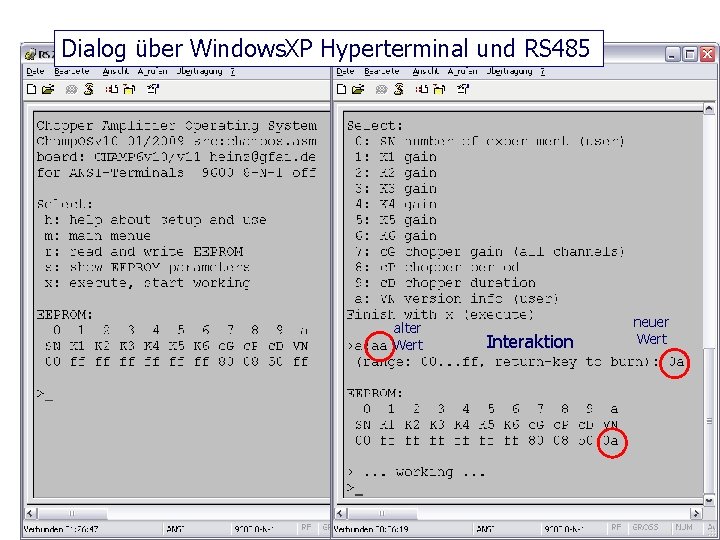Viewport: 720px width, 540px height.
Task: Click the left window's horizontal scrollbar thumb
Action: 72,513
